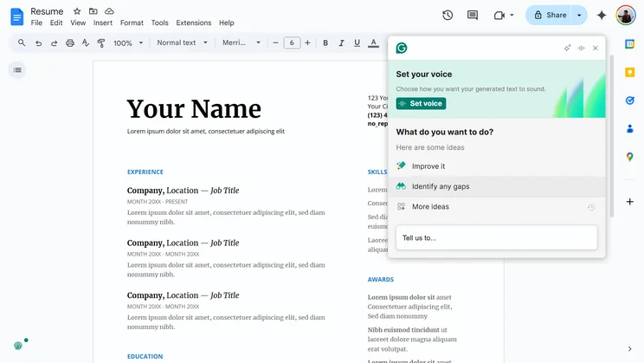The width and height of the screenshot is (644, 363).
Task: Open the Edit menu
Action: pyautogui.click(x=56, y=23)
